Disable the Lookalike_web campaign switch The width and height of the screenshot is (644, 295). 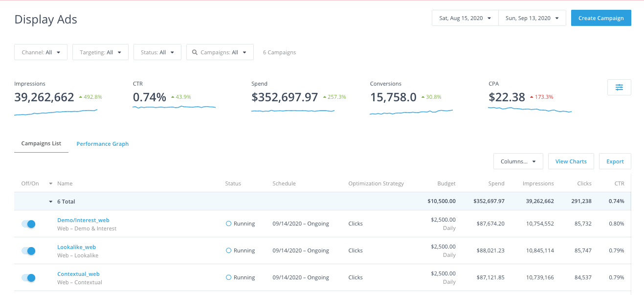point(28,251)
